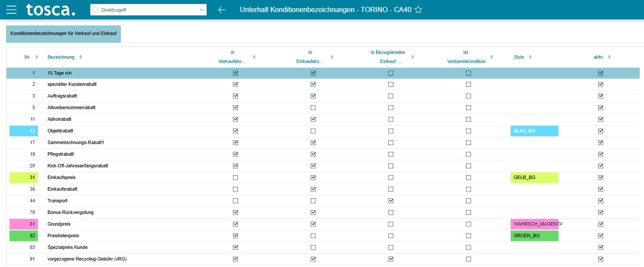Toggle aktiv checkbox for Transport
This screenshot has width=644, height=267.
click(600, 201)
